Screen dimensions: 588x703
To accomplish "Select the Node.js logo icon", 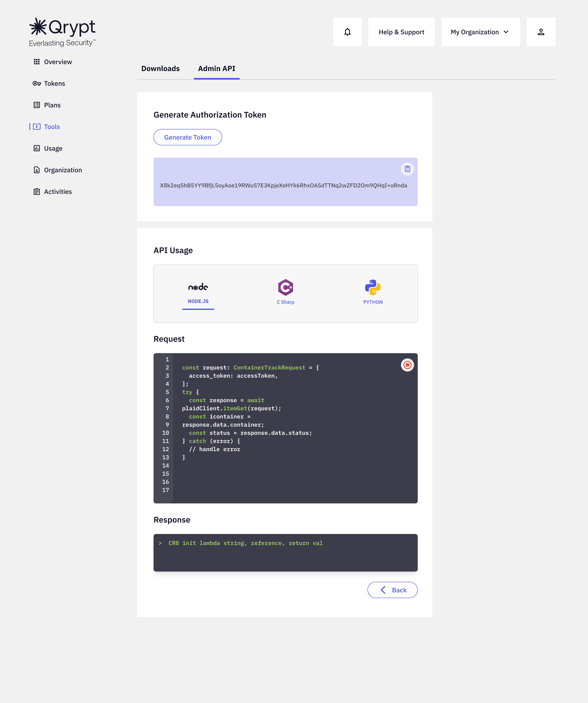I will click(198, 287).
